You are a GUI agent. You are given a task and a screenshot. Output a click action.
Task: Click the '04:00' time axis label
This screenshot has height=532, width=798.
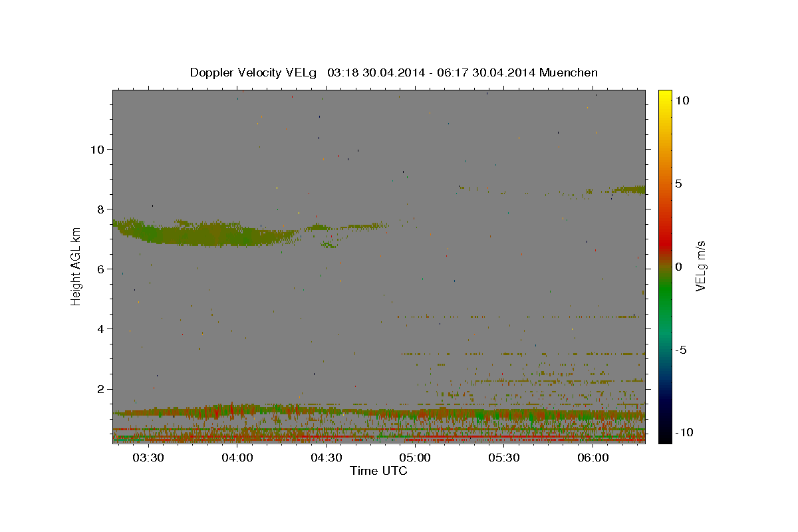(237, 458)
